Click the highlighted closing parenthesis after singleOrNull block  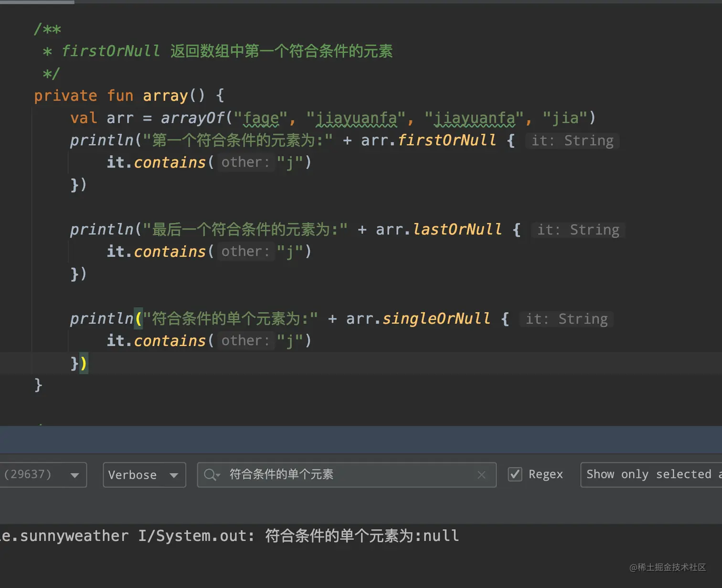pyautogui.click(x=84, y=363)
